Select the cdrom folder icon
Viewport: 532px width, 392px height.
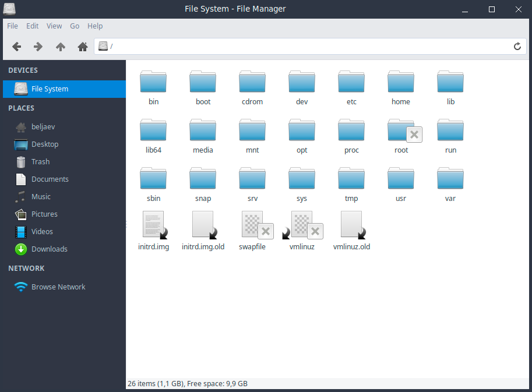[252, 82]
